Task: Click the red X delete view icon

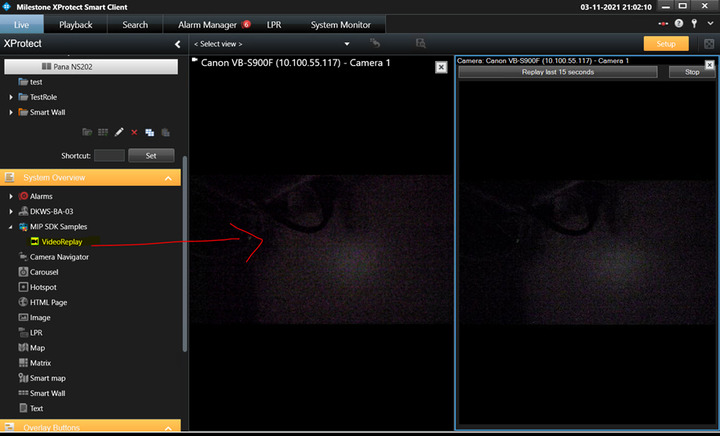Action: point(134,132)
